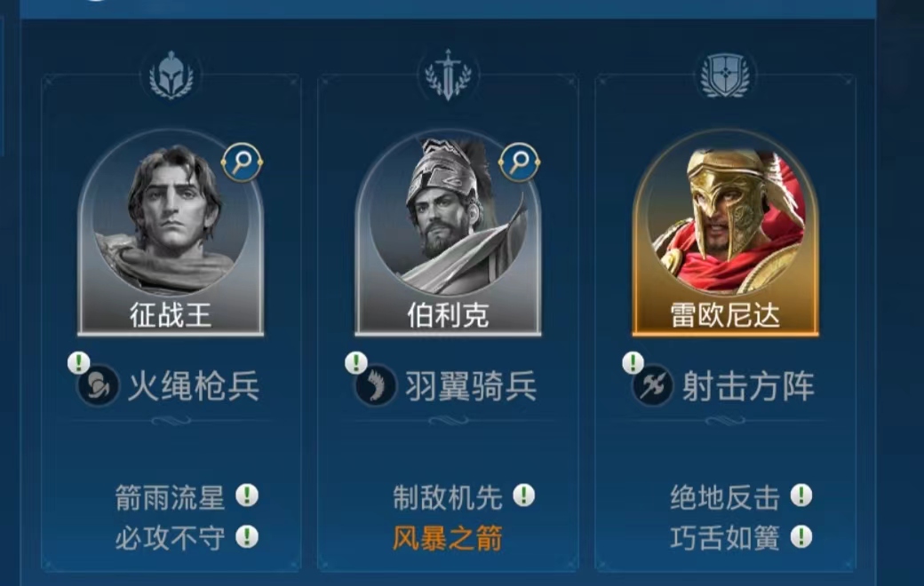Select the 火绳枪兵 troop label

(x=194, y=386)
